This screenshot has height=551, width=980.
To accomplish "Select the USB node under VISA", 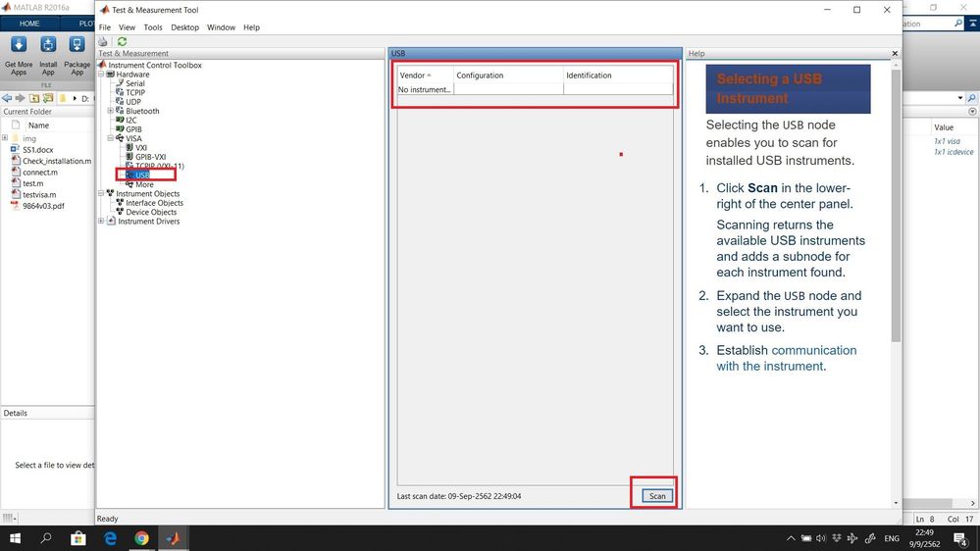I will (142, 175).
